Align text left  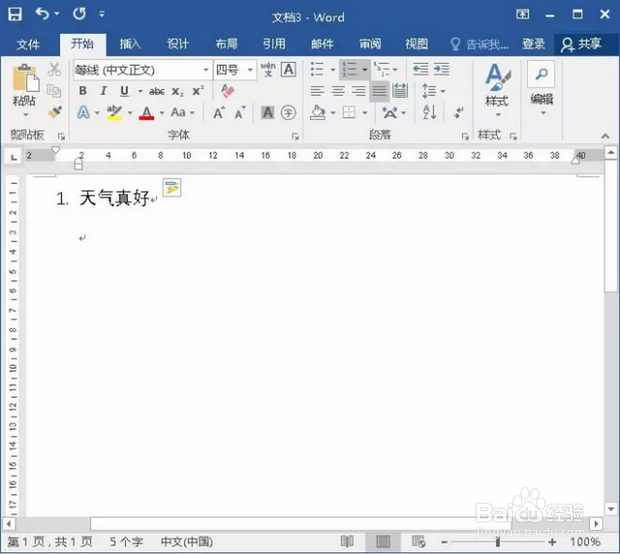[x=317, y=91]
